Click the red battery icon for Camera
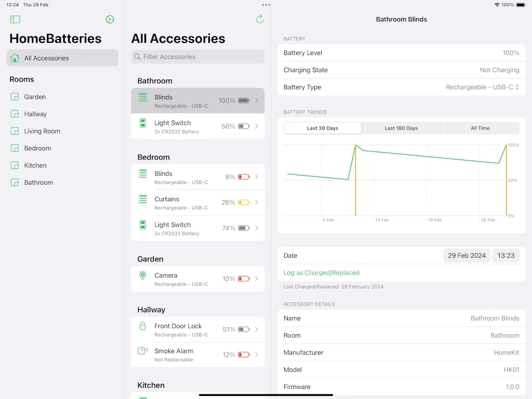 (244, 278)
